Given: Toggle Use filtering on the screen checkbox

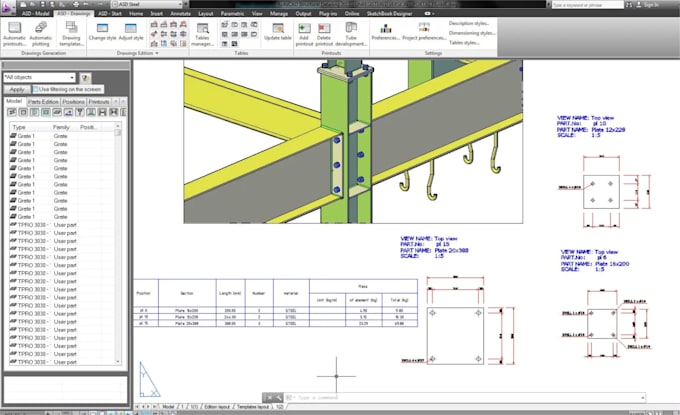Looking at the screenshot, I should point(36,89).
